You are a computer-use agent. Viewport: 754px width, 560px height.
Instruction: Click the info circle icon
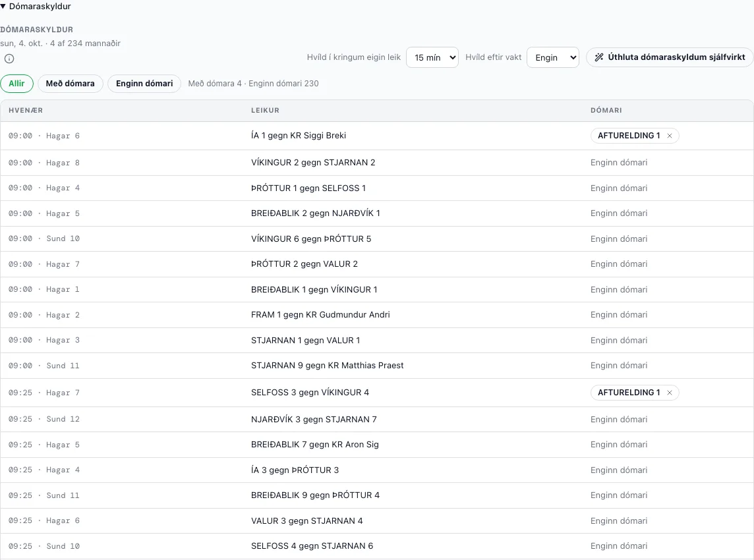pos(9,59)
